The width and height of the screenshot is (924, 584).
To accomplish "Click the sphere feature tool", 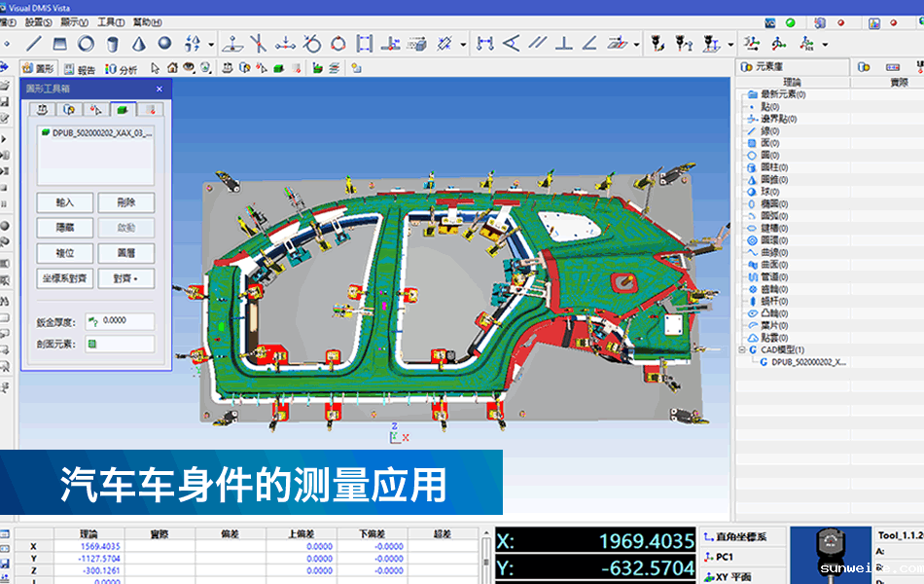I will tap(164, 43).
